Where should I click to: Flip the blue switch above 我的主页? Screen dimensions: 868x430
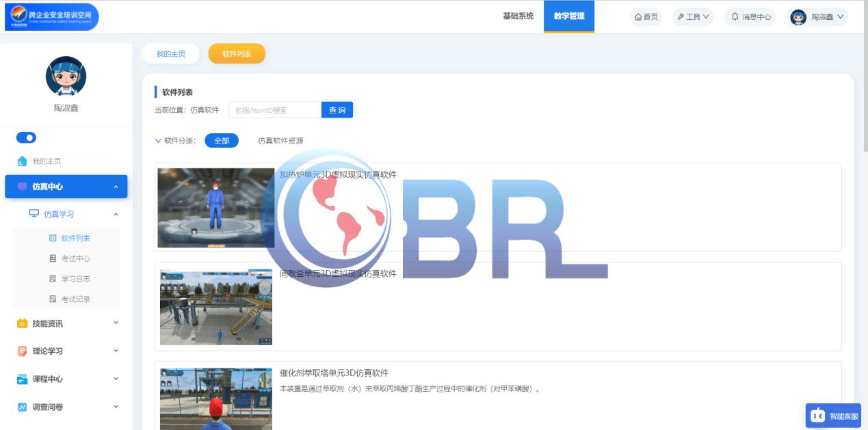[x=26, y=137]
